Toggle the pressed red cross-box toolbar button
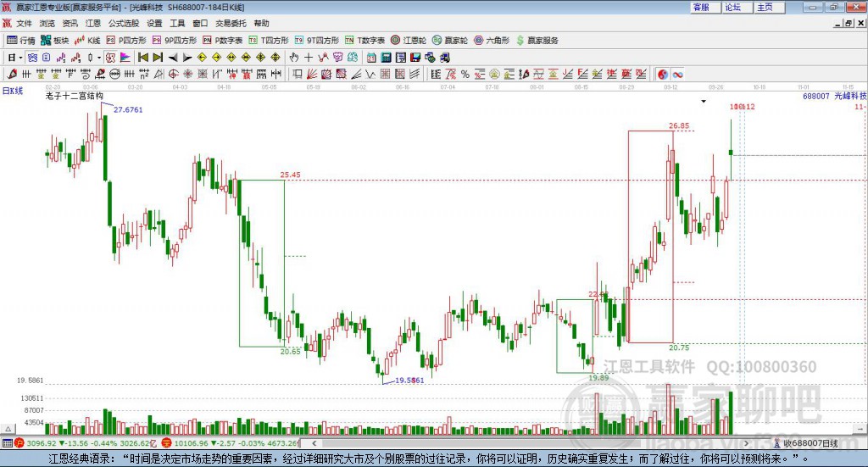This screenshot has width=868, height=467. tap(110, 58)
